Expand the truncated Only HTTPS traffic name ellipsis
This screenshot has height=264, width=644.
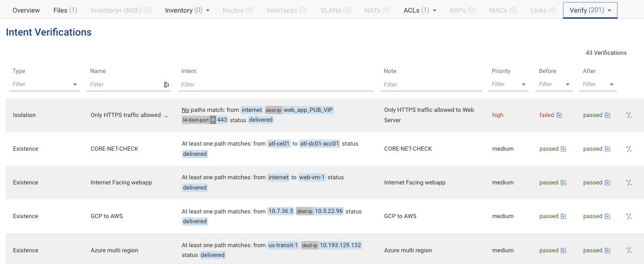165,115
